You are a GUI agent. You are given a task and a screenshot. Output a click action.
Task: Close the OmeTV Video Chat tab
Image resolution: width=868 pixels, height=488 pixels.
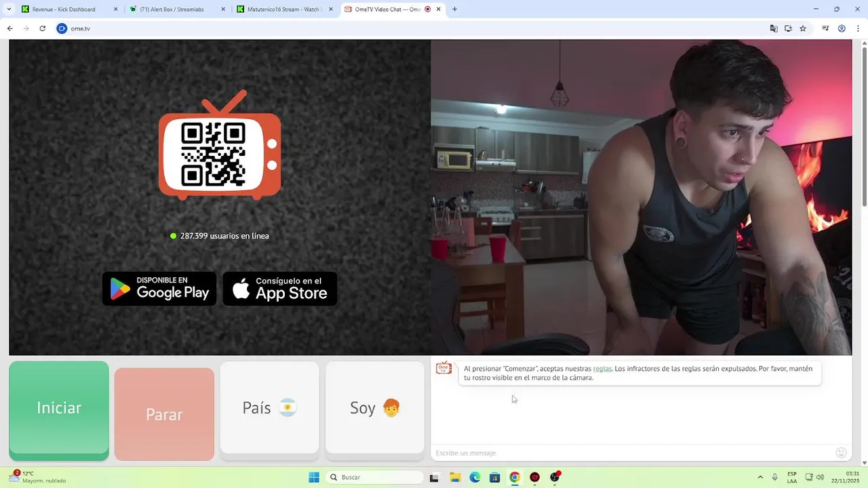point(439,9)
